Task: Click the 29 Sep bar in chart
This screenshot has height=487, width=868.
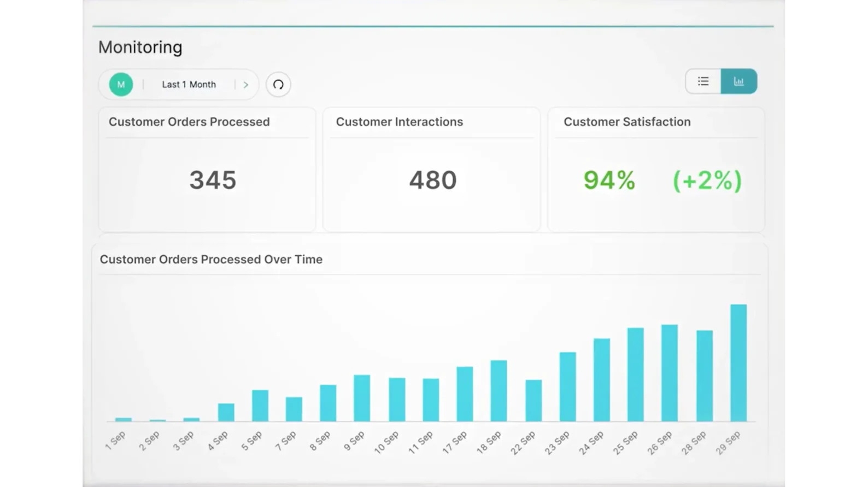Action: coord(738,363)
